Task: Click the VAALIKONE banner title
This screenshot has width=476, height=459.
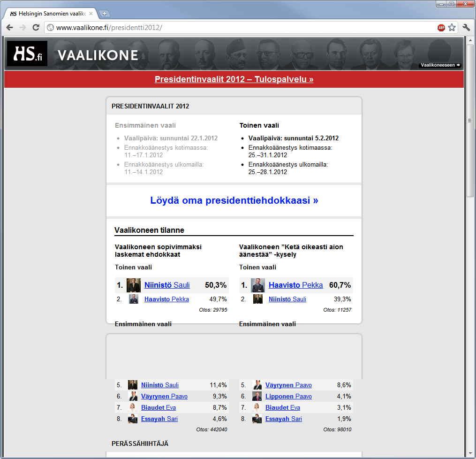Action: pyautogui.click(x=98, y=55)
